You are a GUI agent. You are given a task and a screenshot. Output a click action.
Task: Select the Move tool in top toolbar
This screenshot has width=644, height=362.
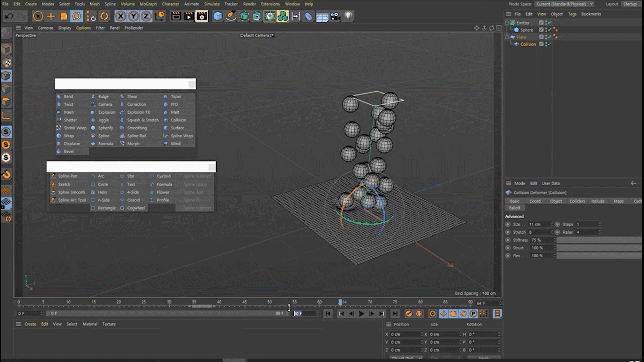click(x=51, y=16)
